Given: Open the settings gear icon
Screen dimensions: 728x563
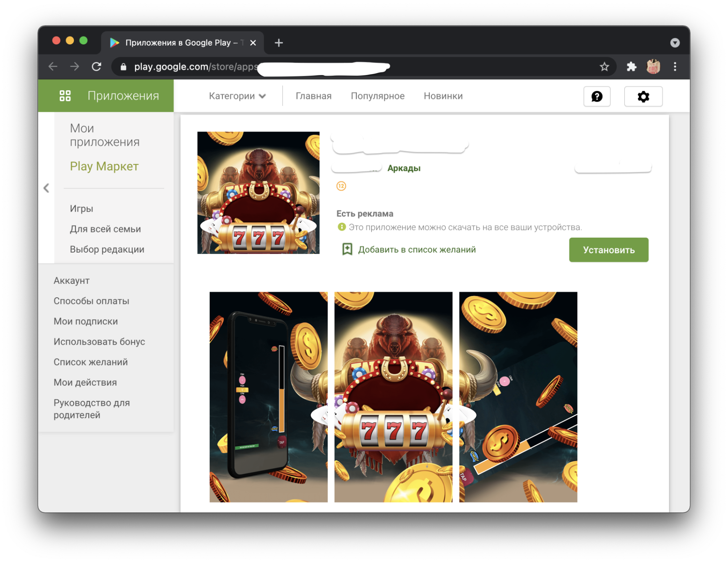Looking at the screenshot, I should [643, 97].
